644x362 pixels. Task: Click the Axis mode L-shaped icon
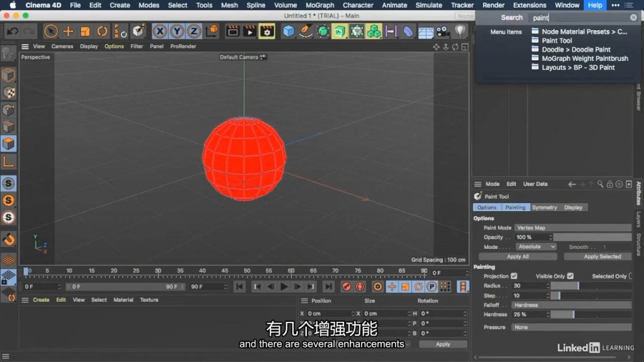[8, 162]
